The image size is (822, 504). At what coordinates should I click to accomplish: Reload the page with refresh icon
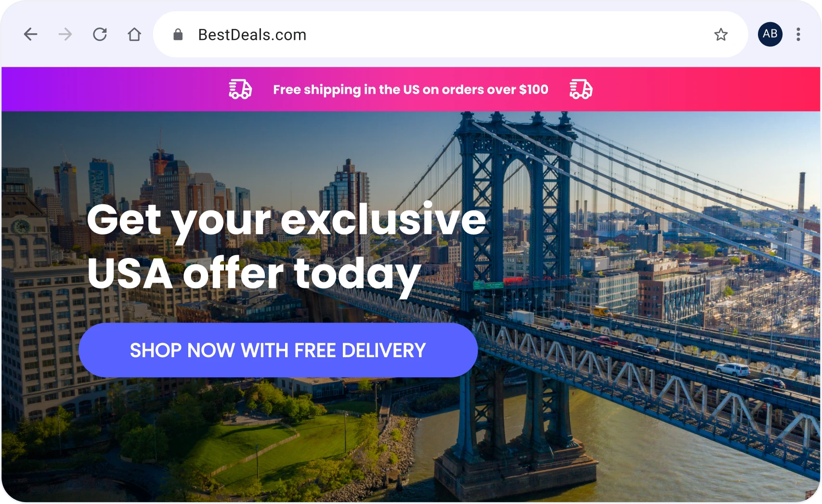[x=100, y=34]
